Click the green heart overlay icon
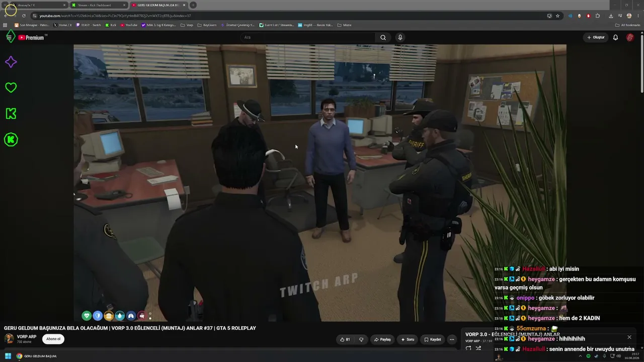The height and width of the screenshot is (362, 644). 11,87
